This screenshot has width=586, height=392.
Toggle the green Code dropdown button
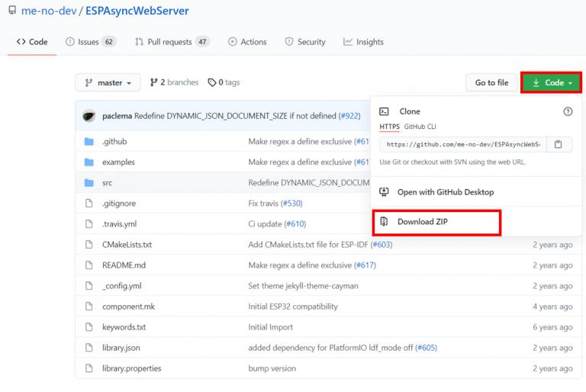point(551,82)
